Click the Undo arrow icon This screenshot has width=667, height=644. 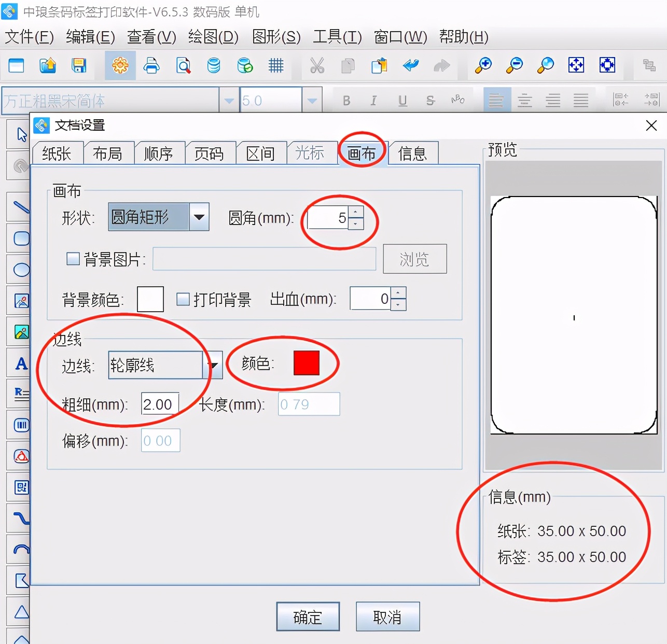pos(410,65)
